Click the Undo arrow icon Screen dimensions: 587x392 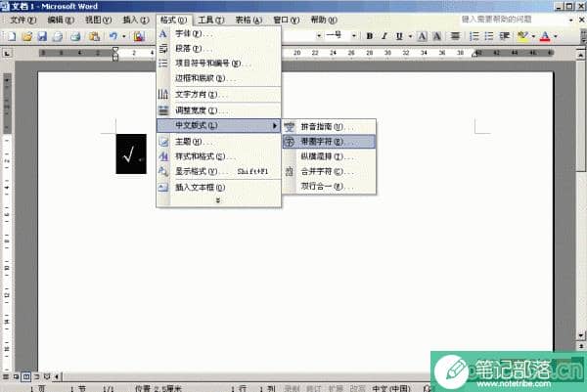pyautogui.click(x=113, y=36)
